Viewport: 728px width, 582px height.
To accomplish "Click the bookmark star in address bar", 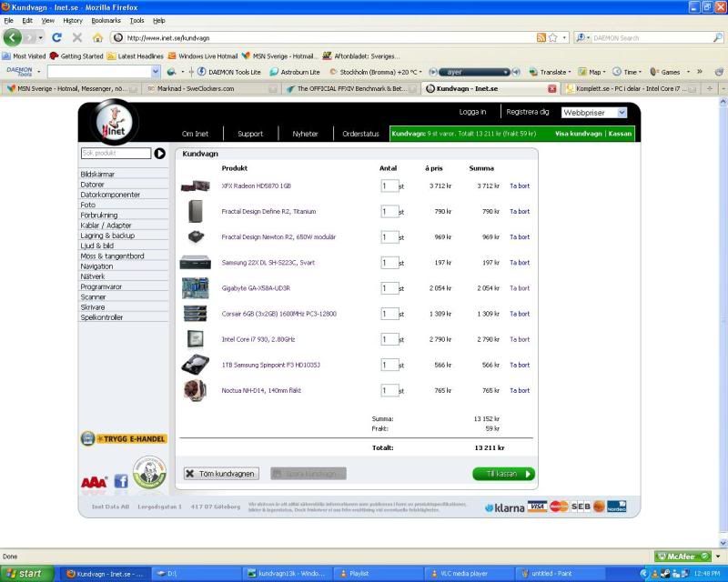I will coord(553,37).
